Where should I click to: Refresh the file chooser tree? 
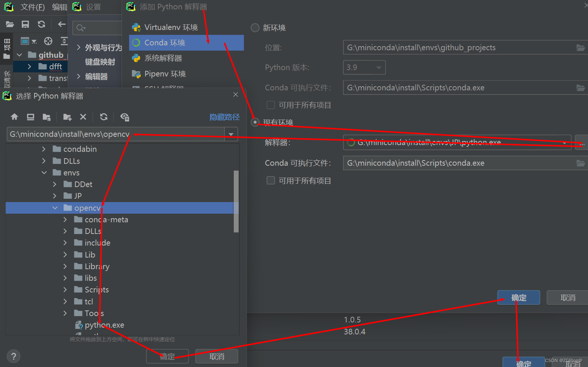pyautogui.click(x=104, y=117)
